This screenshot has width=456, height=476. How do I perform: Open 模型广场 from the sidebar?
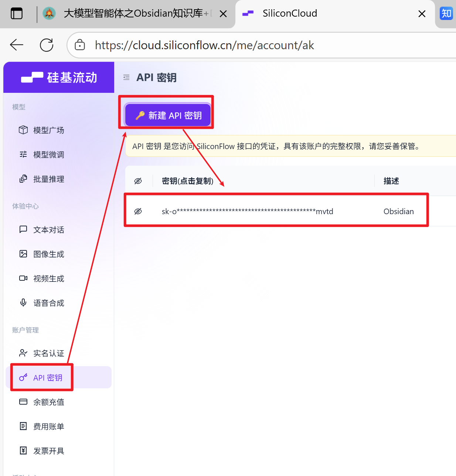coord(48,130)
